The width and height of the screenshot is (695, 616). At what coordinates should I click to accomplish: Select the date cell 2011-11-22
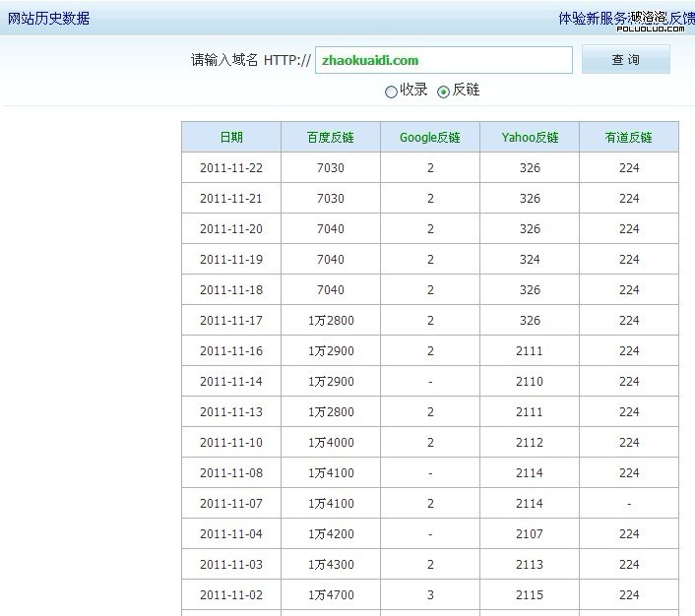pyautogui.click(x=231, y=168)
